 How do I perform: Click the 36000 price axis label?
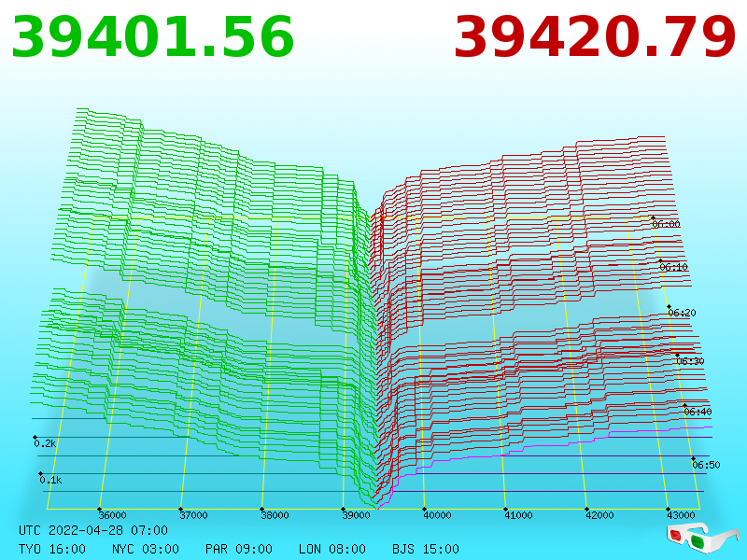coord(112,515)
